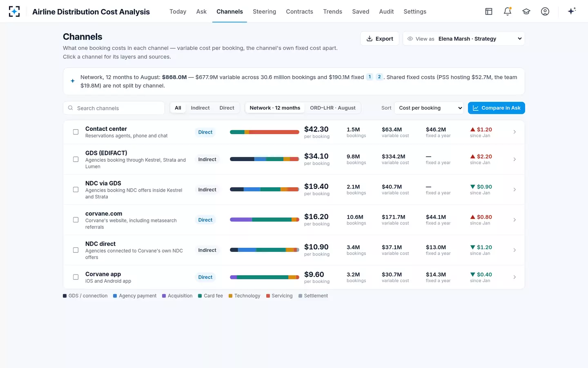The width and height of the screenshot is (588, 368).
Task: Open the Trends tab
Action: point(332,11)
